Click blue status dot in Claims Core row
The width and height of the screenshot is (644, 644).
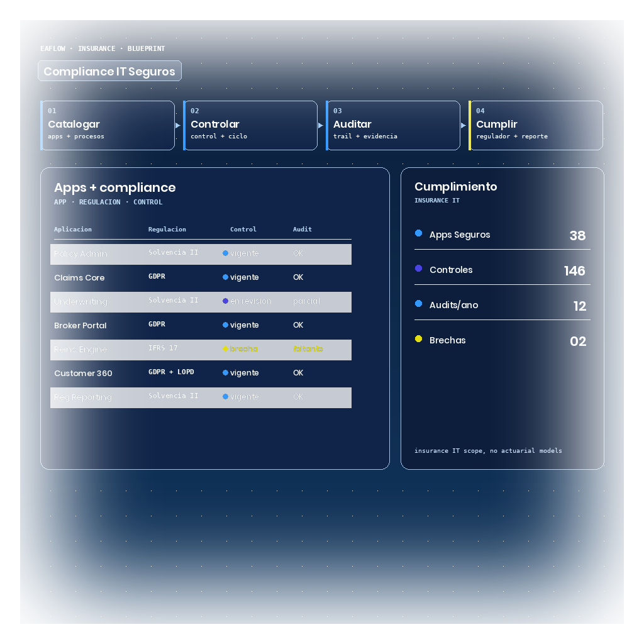[x=225, y=277]
